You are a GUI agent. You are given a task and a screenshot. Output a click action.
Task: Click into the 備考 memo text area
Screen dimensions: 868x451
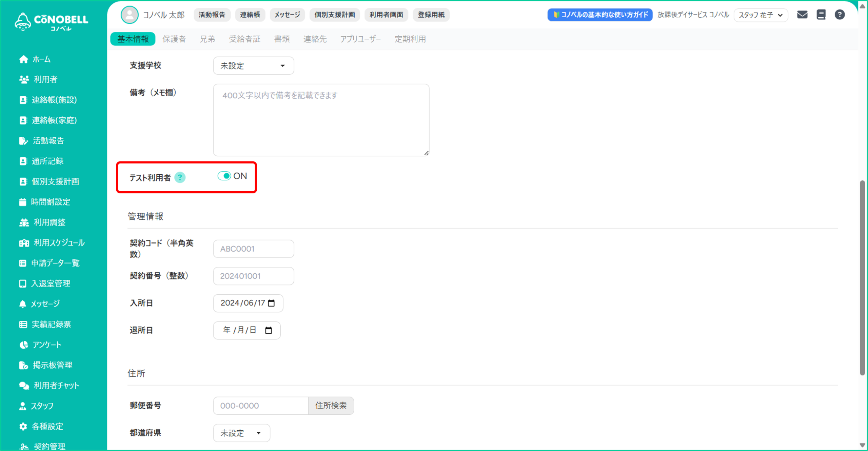tap(321, 120)
